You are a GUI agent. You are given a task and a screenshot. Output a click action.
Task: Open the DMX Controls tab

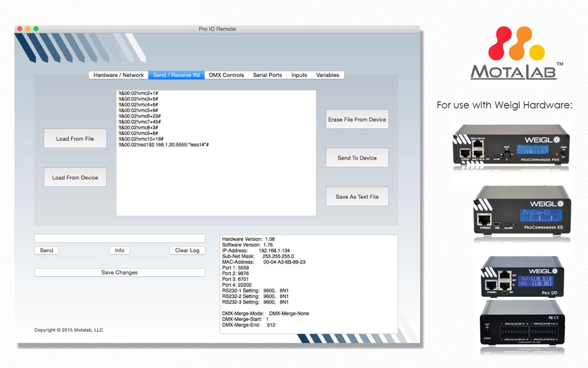click(x=226, y=75)
